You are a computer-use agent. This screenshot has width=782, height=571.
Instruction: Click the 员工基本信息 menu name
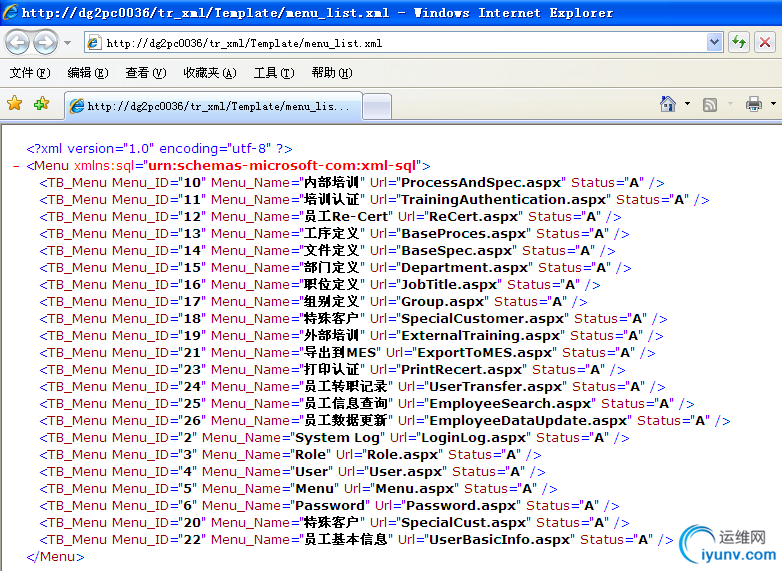pos(345,539)
